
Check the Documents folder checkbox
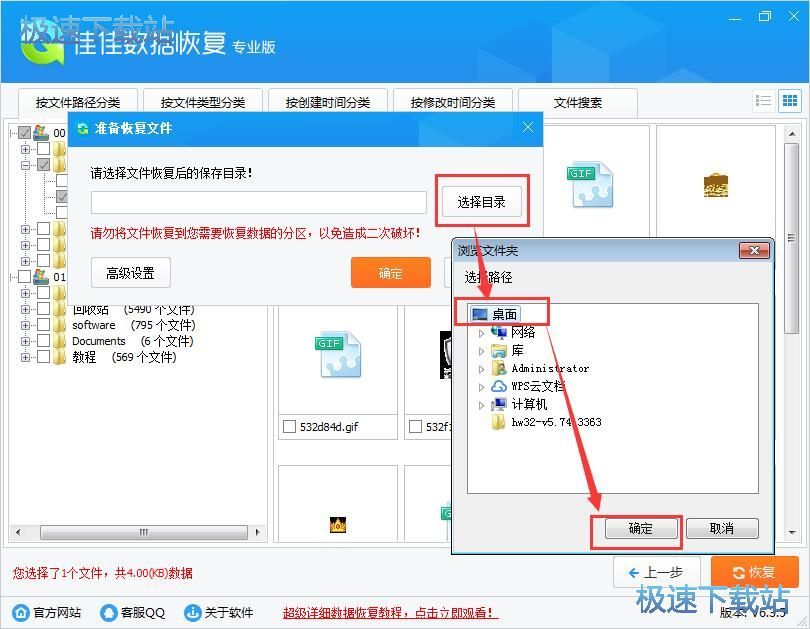[44, 341]
